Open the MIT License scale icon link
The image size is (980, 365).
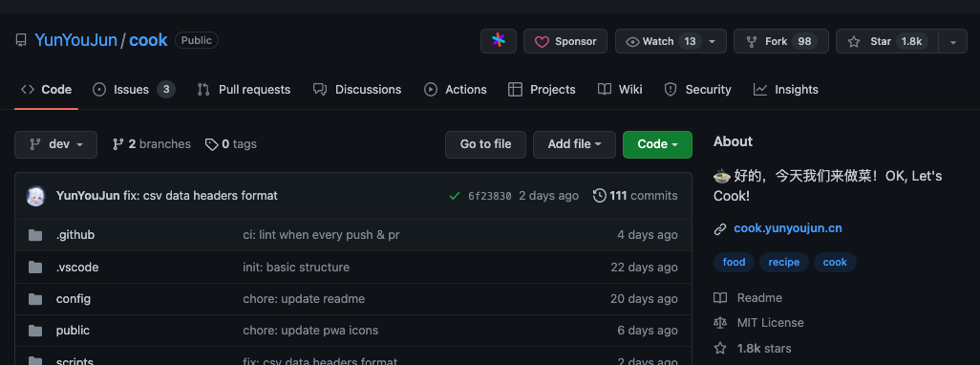[x=720, y=323]
